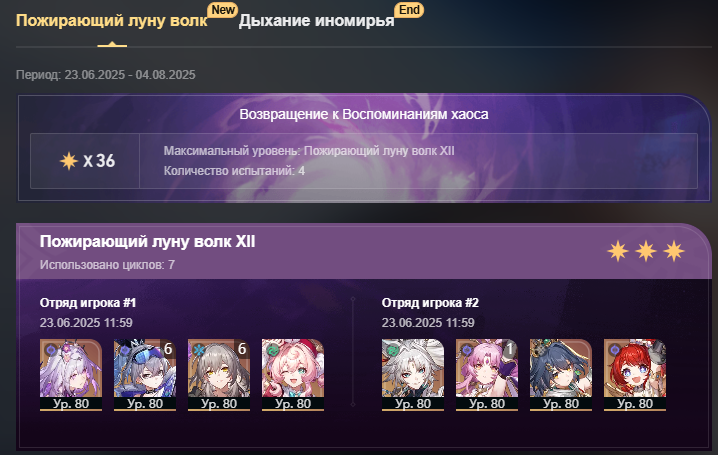Click the star icon beside X 36
718x455 pixels.
pos(69,161)
